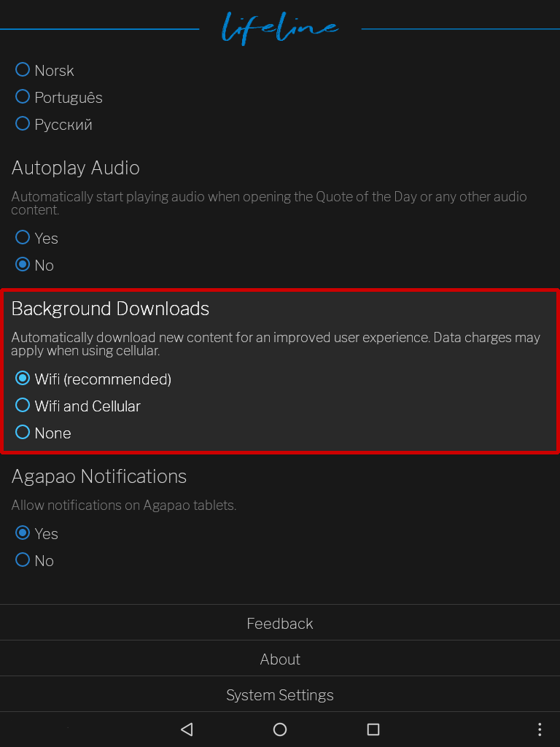Set Autoplay Audio to No
The width and height of the screenshot is (560, 747).
tap(34, 265)
